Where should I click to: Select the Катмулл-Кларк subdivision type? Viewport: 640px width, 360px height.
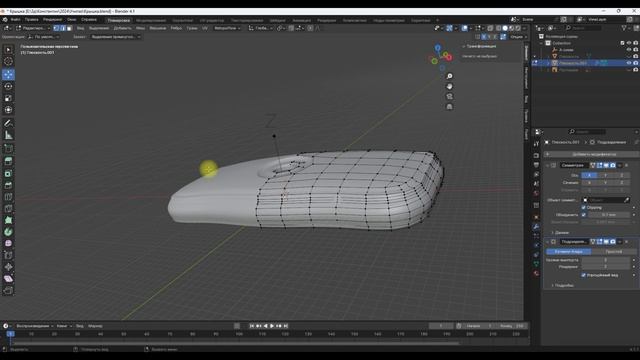coord(568,252)
